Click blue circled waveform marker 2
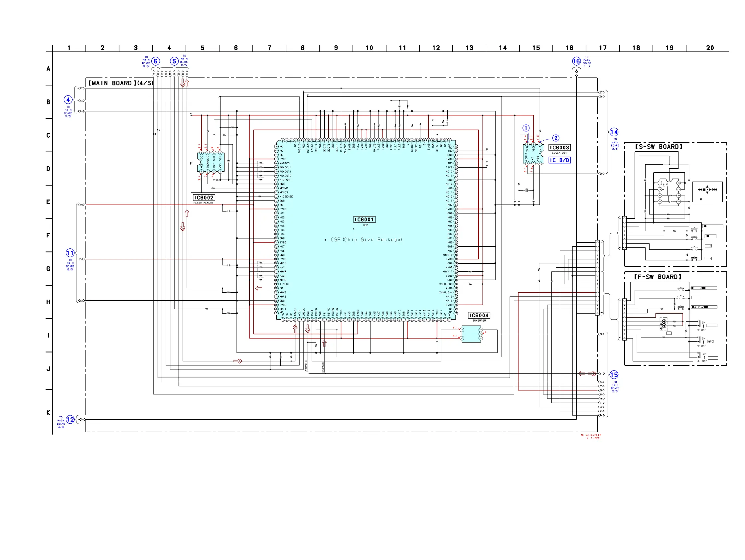 click(x=556, y=138)
